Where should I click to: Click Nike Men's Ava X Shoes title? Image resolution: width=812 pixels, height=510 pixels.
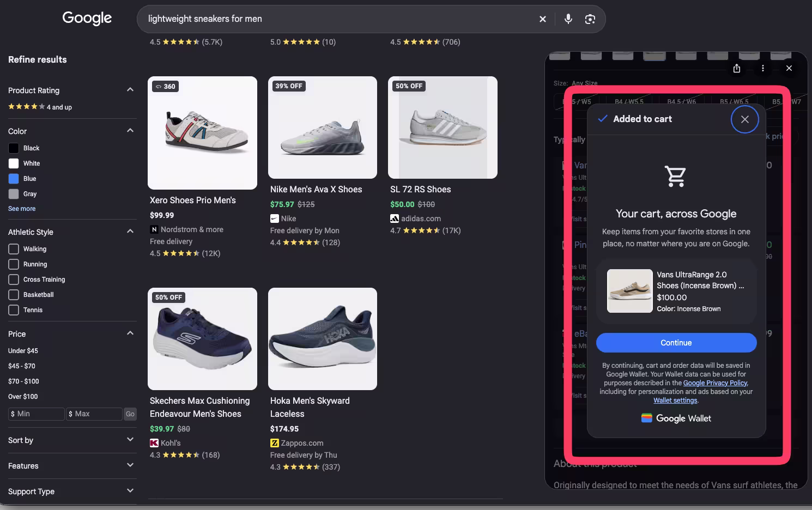[316, 190]
